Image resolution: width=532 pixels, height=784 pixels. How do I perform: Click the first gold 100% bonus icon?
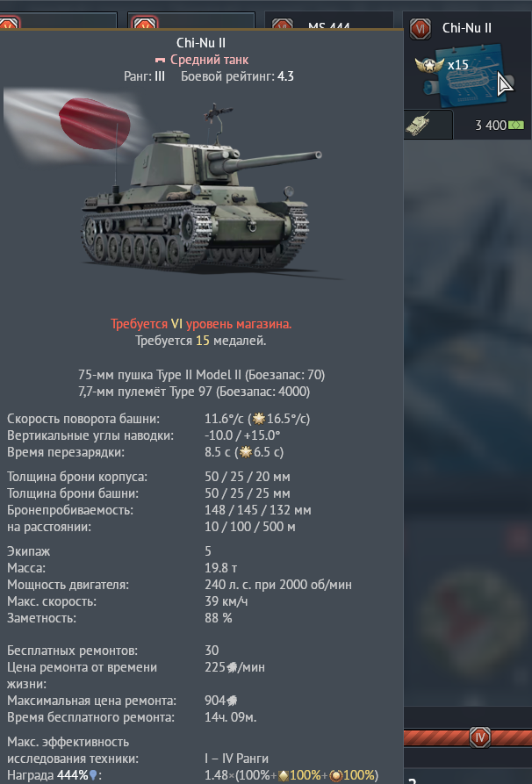(284, 776)
